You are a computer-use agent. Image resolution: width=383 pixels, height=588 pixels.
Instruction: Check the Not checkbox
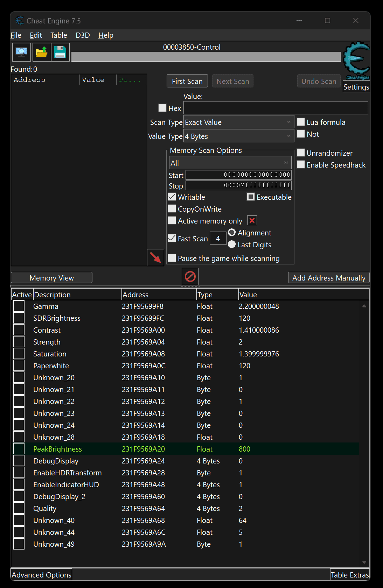point(301,134)
